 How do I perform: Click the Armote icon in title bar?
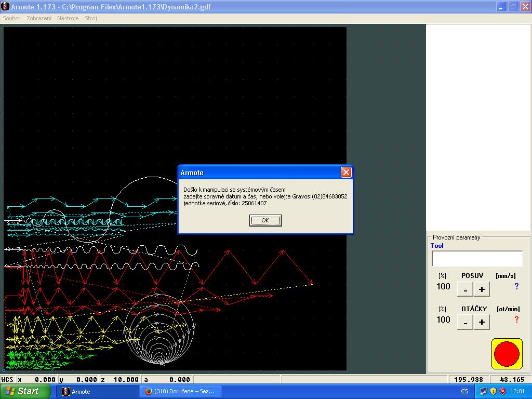6,7
